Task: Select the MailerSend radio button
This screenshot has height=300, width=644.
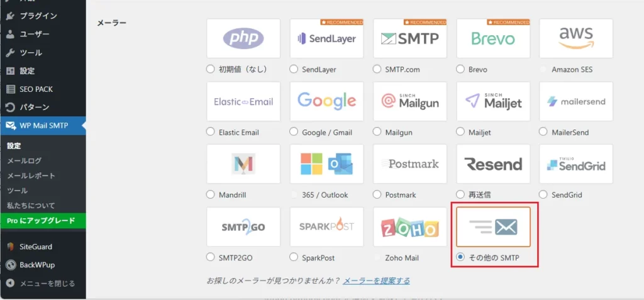Action: coord(543,132)
